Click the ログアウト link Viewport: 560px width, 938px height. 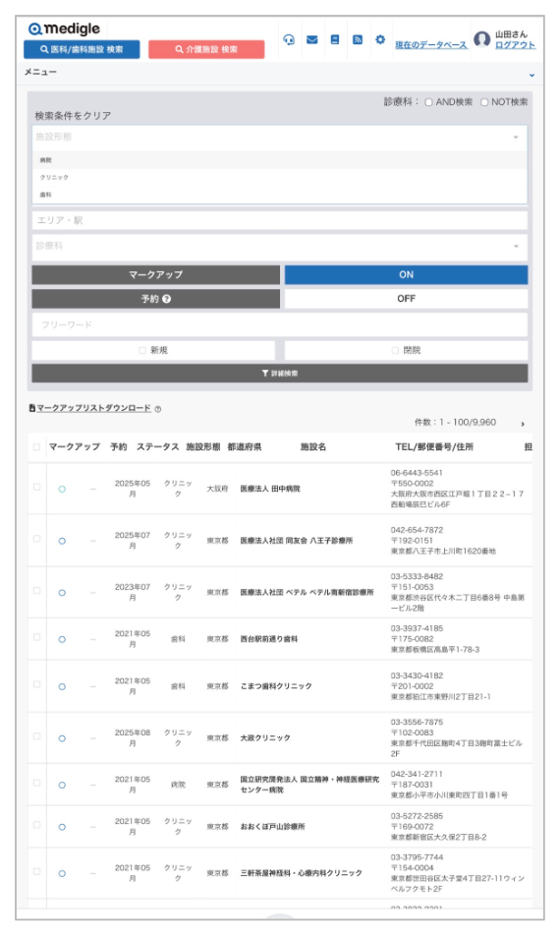pyautogui.click(x=515, y=45)
